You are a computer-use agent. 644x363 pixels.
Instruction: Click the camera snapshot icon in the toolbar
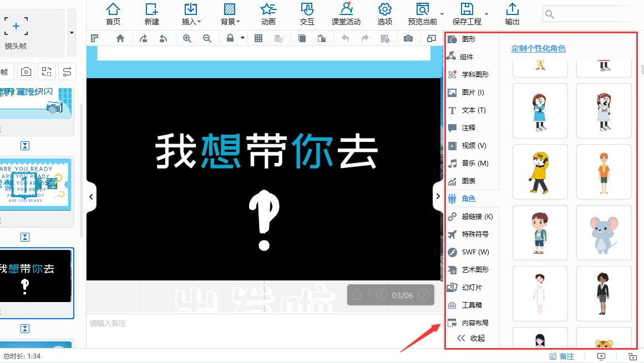point(408,38)
